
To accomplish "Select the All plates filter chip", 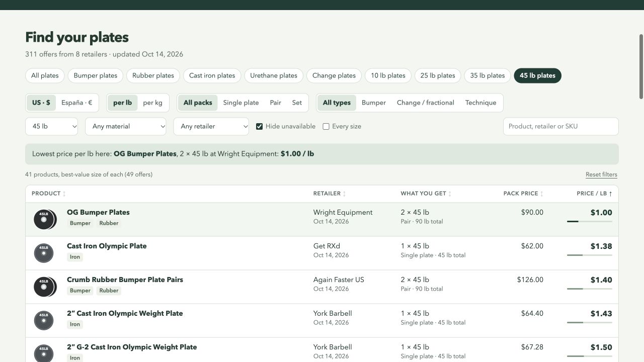I will coord(45,75).
